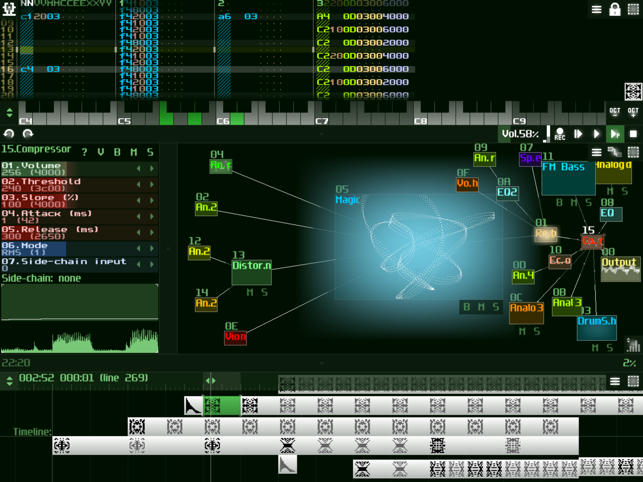643x482 pixels.
Task: Click the pattern editor selection icon
Action: (x=633, y=9)
